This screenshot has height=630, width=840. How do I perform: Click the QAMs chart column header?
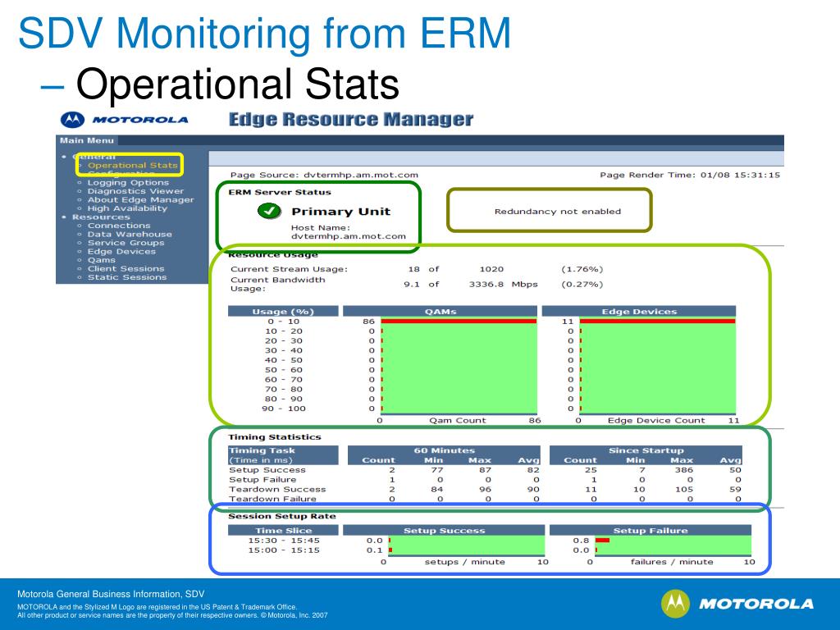(x=440, y=311)
